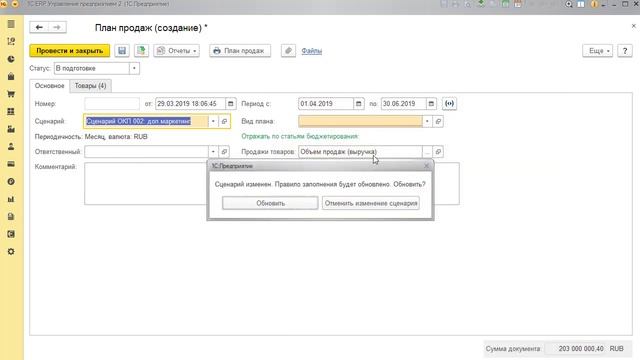Click the Вид плана input field
The width and height of the screenshot is (640, 360).
(360, 121)
